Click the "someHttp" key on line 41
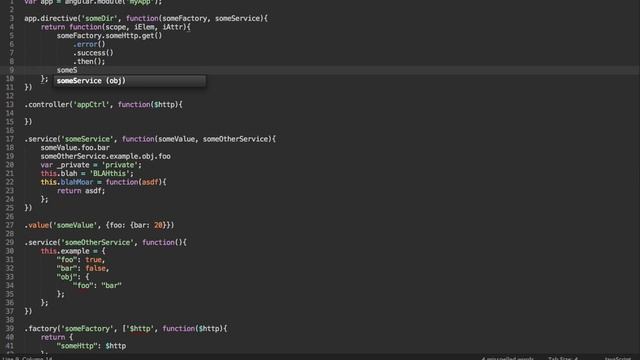Viewport: 640px width, 360px height. pyautogui.click(x=77, y=346)
